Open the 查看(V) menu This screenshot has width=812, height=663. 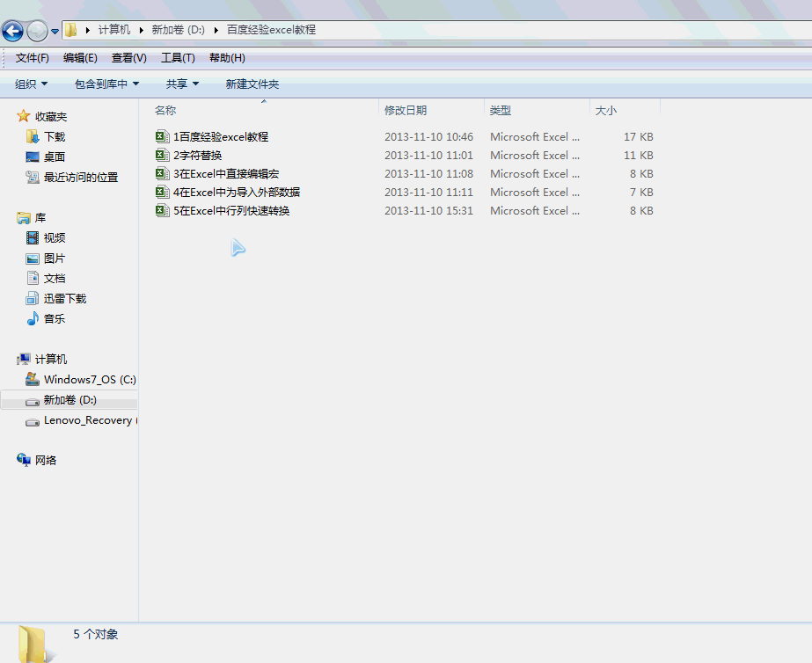click(x=129, y=58)
